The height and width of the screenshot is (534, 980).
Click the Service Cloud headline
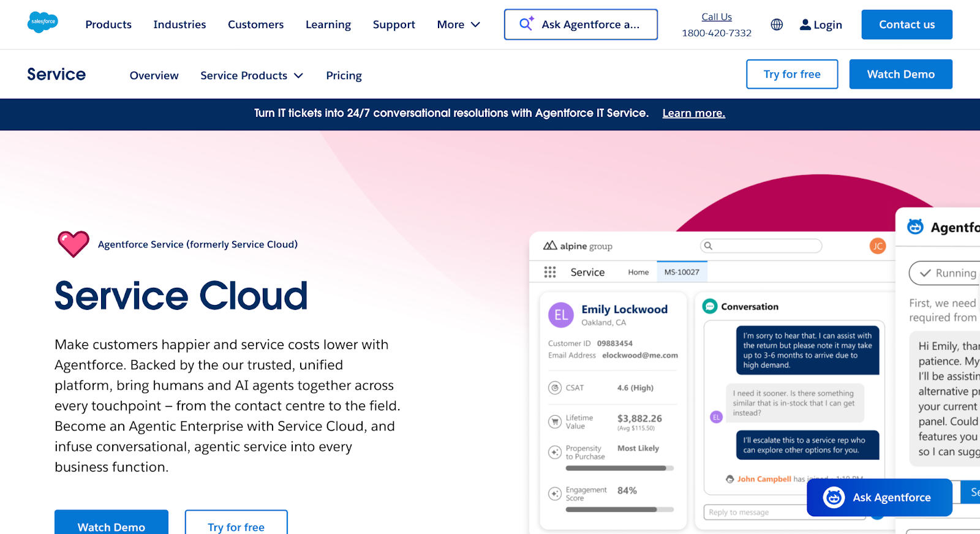[181, 296]
